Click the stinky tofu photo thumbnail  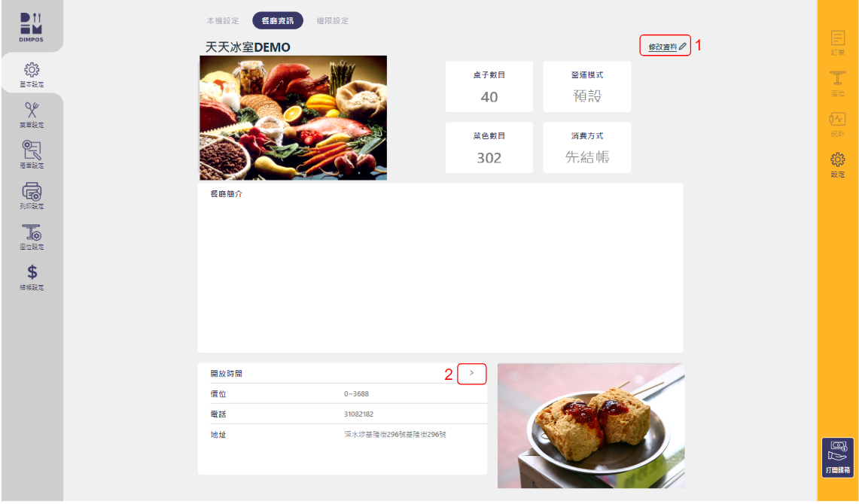[591, 426]
